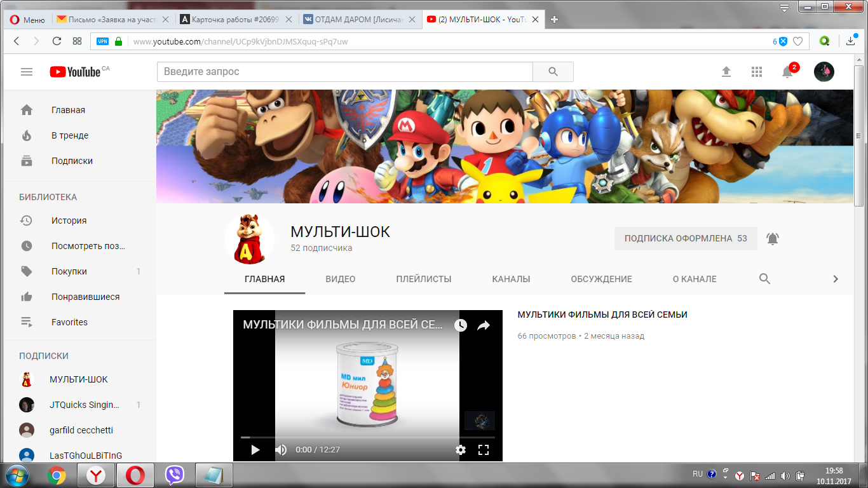
Task: Launch Yandex Browser from the taskbar
Action: [x=96, y=475]
